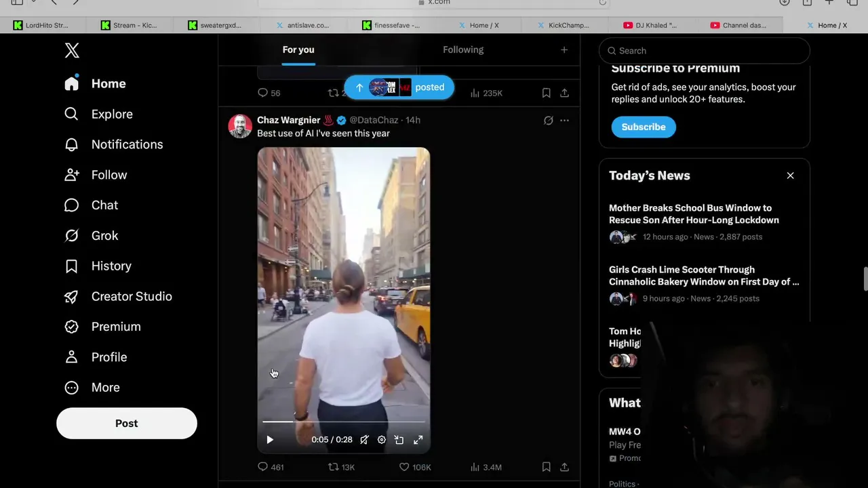Screen dimensions: 868x488
Task: Select the 'Best use of AI' post text
Action: tap(323, 134)
